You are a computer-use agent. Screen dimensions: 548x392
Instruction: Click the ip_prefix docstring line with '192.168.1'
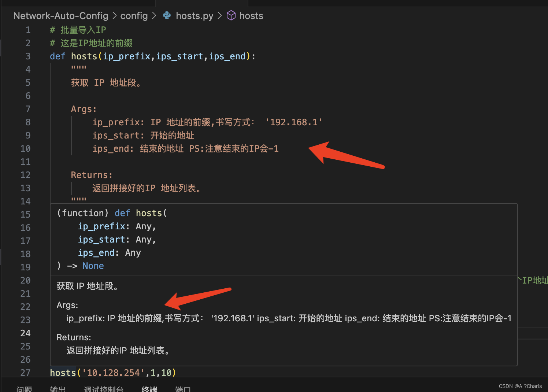(207, 122)
